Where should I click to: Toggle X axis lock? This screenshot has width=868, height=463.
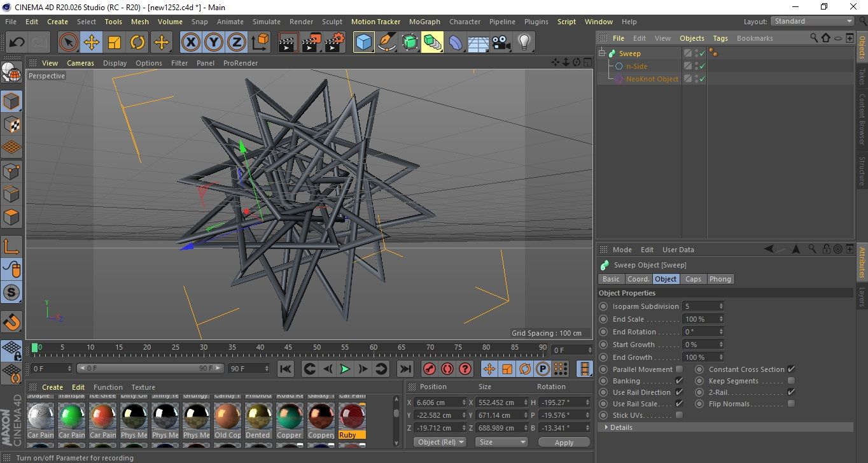point(190,43)
